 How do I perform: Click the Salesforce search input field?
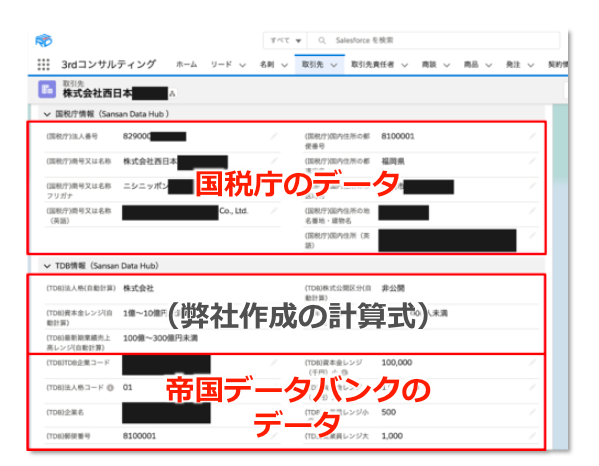(434, 40)
